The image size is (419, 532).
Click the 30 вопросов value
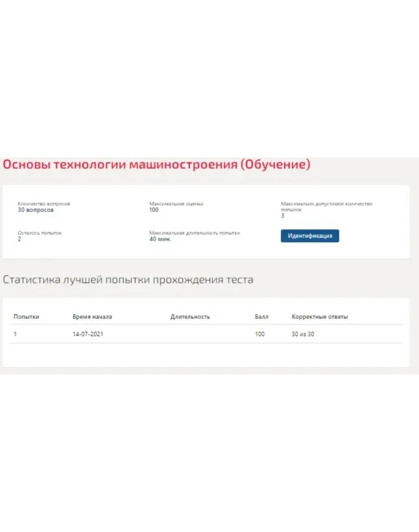tap(35, 210)
